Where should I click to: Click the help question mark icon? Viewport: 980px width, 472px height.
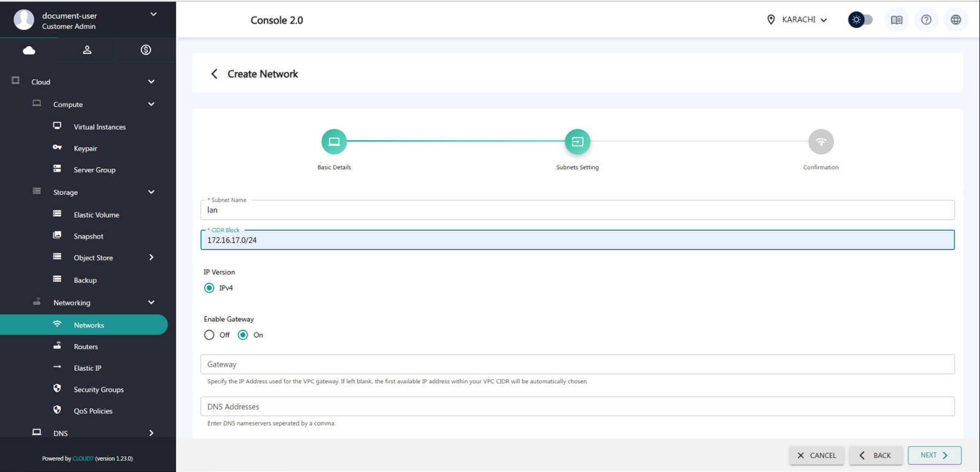coord(926,20)
